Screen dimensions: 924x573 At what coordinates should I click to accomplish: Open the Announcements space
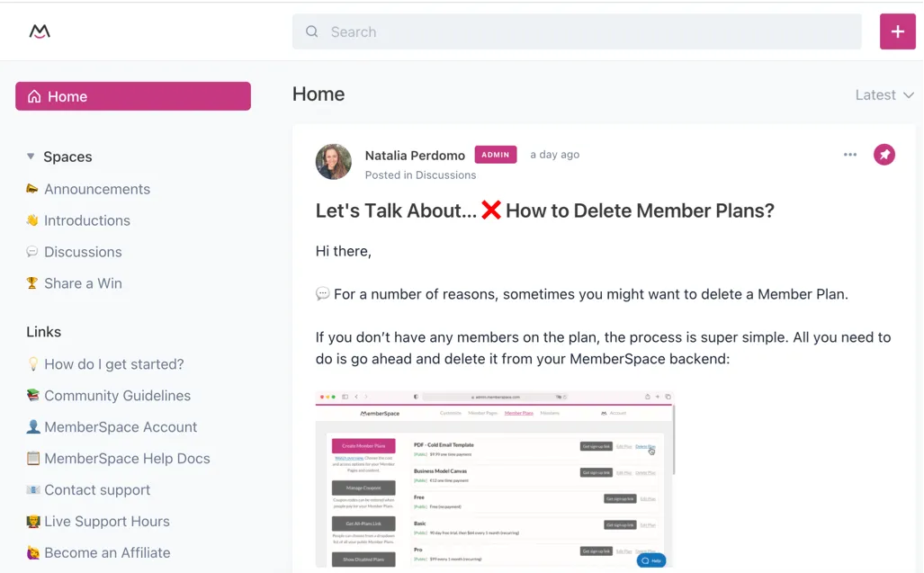coord(96,189)
